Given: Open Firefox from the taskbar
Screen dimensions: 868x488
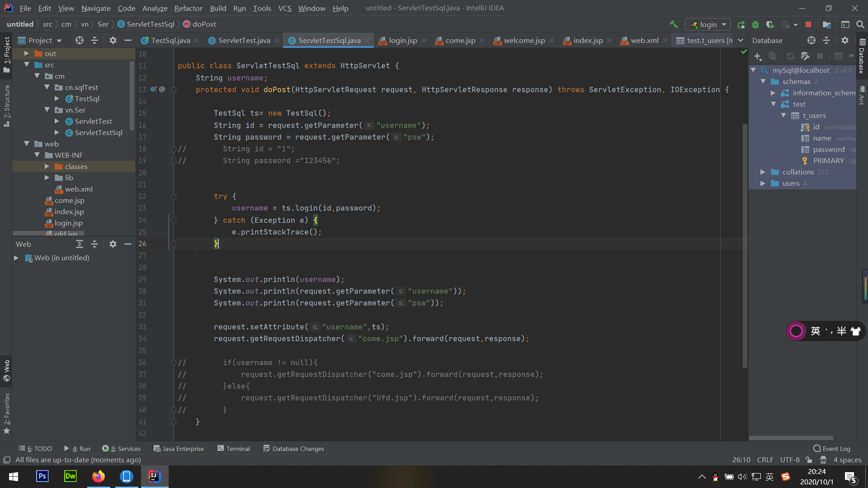Looking at the screenshot, I should pos(99,476).
